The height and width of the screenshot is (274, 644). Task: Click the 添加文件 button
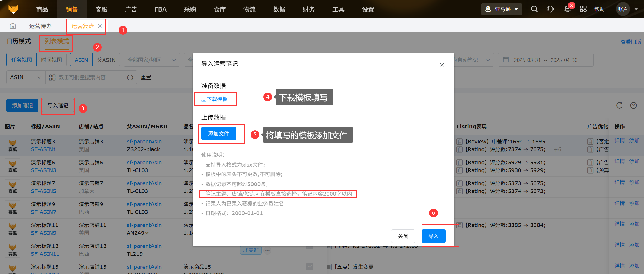click(219, 134)
